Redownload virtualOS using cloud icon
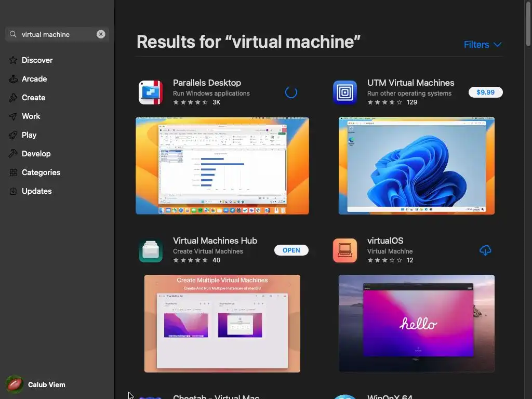Screen dimensions: 532x399 485,250
